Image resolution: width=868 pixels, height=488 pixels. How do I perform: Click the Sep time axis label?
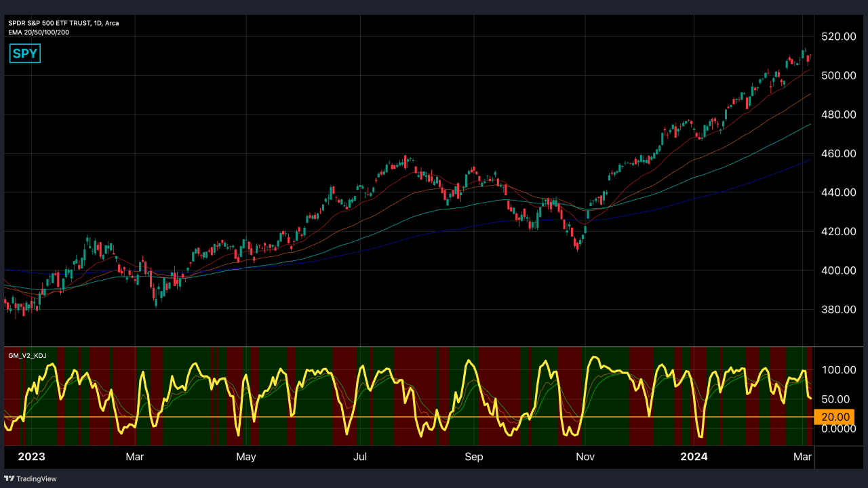tap(474, 457)
